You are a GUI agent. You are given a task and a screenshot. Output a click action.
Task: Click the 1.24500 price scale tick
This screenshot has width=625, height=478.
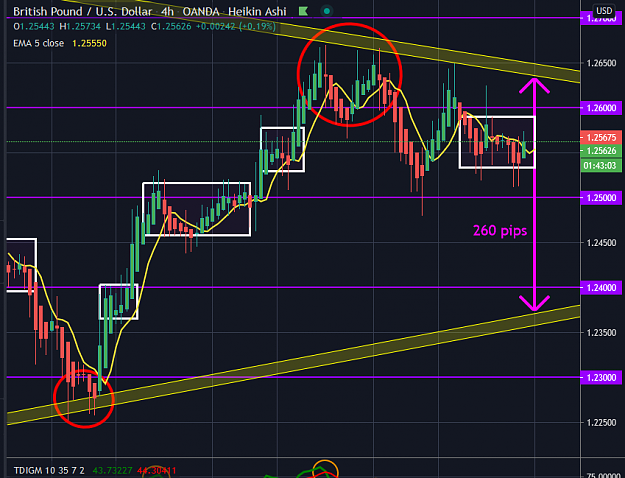pyautogui.click(x=601, y=242)
